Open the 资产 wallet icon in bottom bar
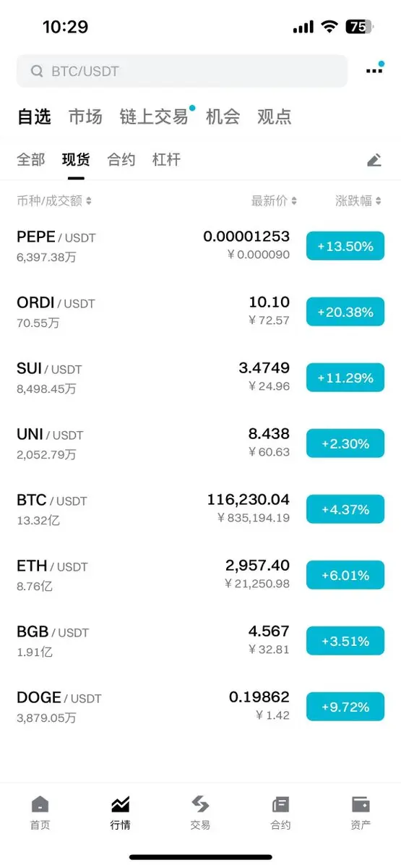 361,804
